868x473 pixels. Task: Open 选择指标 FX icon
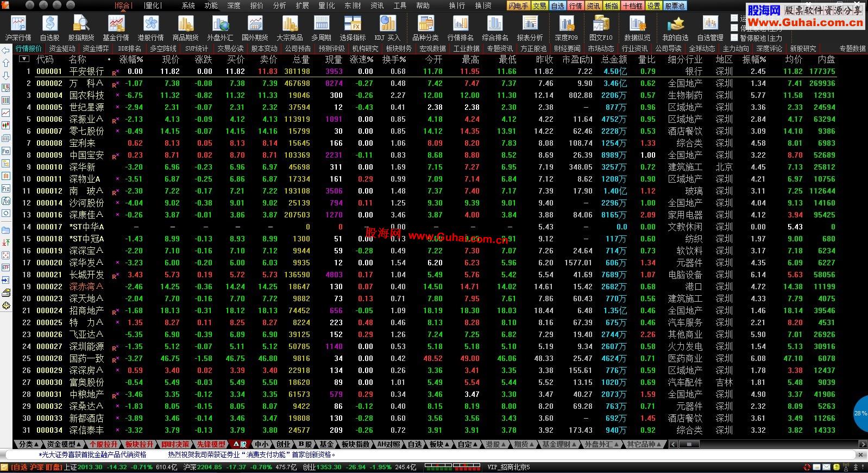[x=353, y=28]
